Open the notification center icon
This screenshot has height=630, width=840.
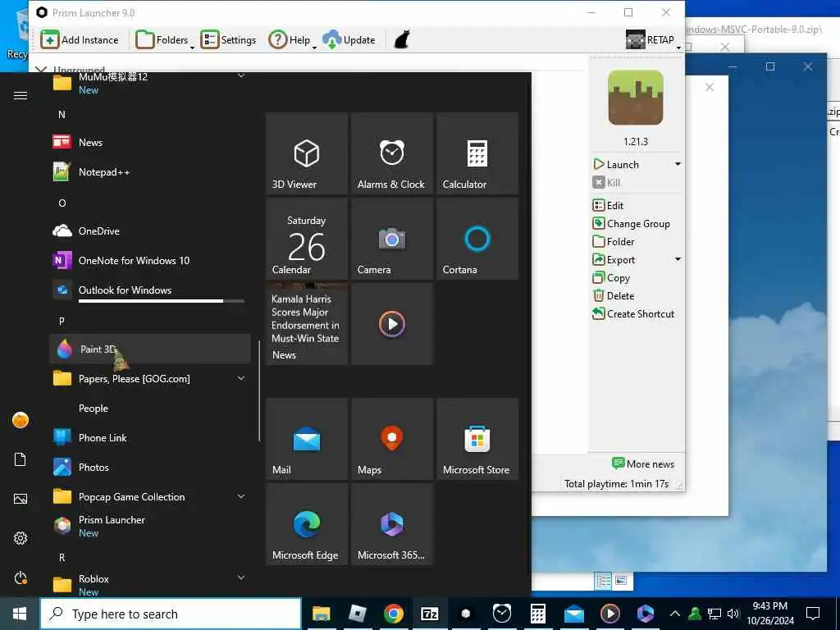(813, 614)
